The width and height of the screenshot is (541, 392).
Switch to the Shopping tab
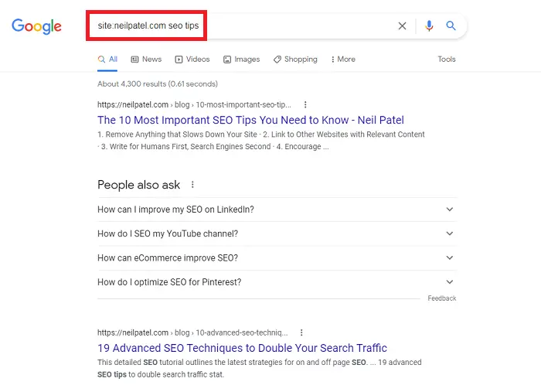click(x=295, y=60)
